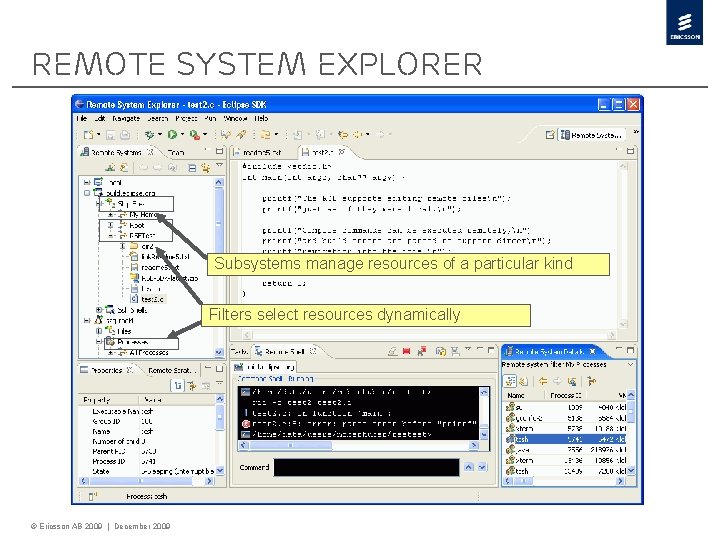Select test2.c in the Remote Systems tree
The image size is (720, 540).
tap(152, 299)
